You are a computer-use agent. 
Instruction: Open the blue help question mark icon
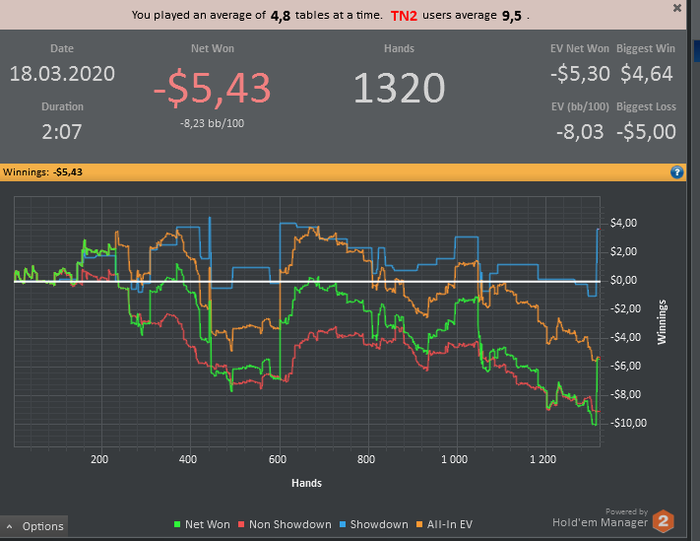pyautogui.click(x=677, y=172)
